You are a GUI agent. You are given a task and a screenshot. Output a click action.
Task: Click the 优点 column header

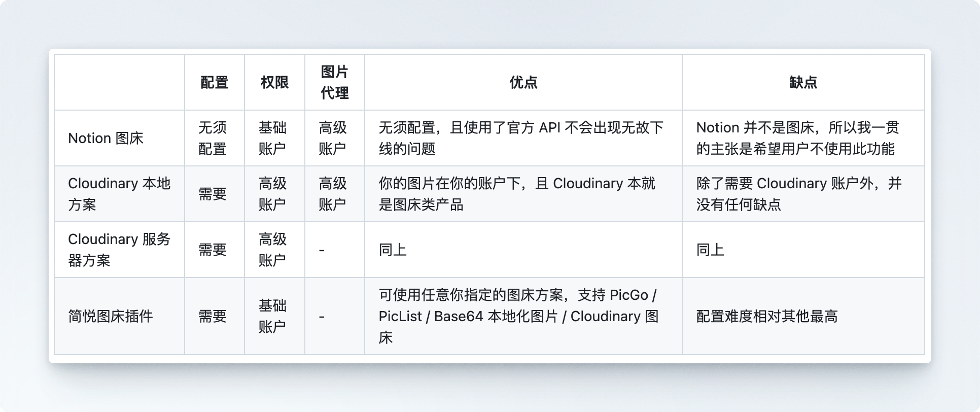[x=523, y=82]
